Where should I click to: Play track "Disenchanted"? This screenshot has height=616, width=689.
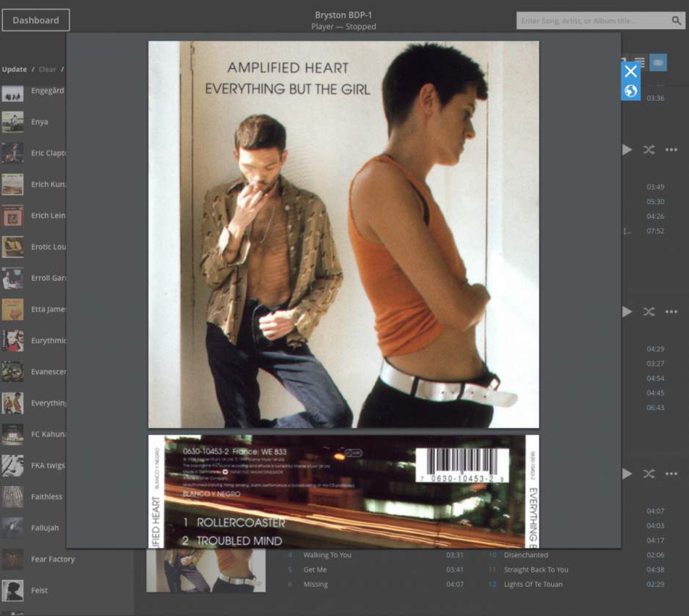(526, 555)
